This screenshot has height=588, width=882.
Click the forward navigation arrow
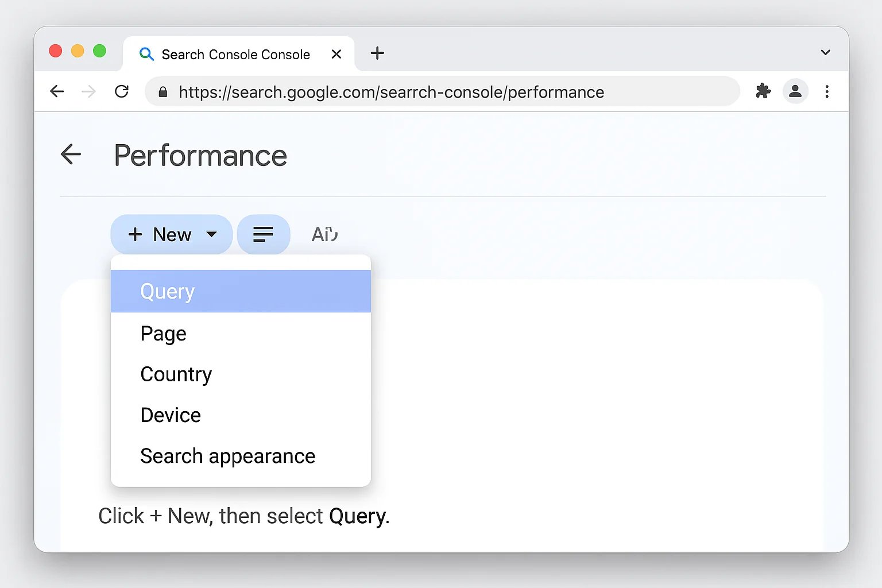[89, 91]
